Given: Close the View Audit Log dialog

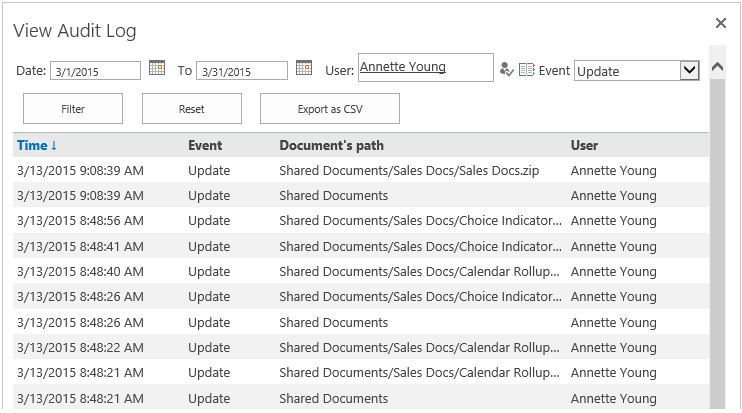Looking at the screenshot, I should click(721, 23).
